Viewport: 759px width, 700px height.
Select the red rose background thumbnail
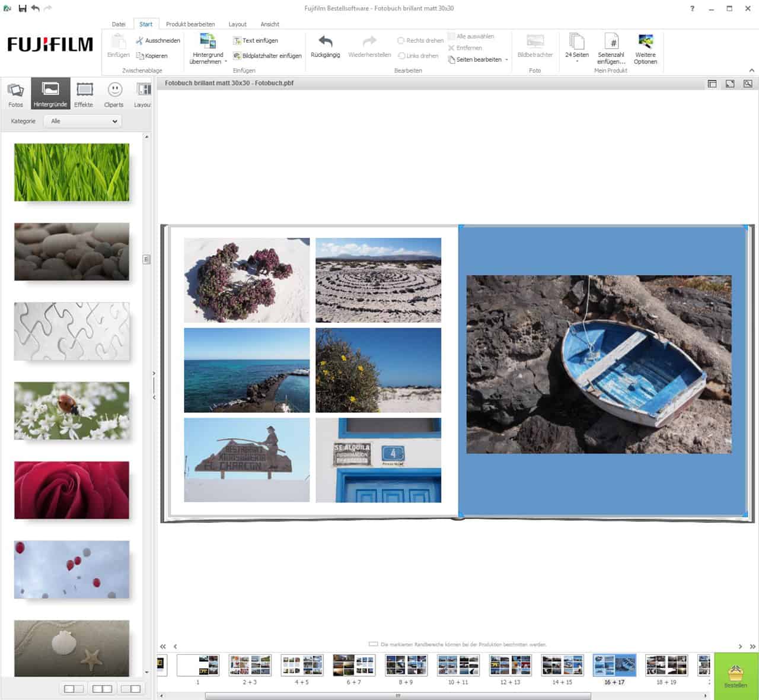click(x=72, y=490)
